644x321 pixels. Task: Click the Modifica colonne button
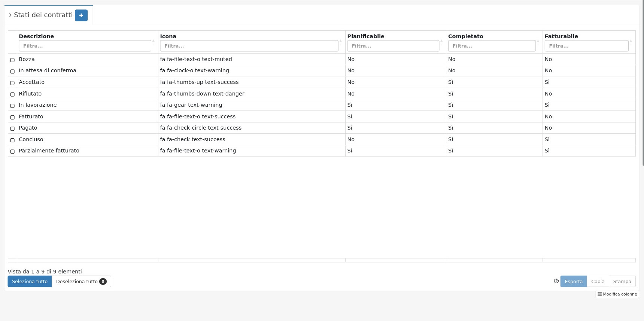617,294
